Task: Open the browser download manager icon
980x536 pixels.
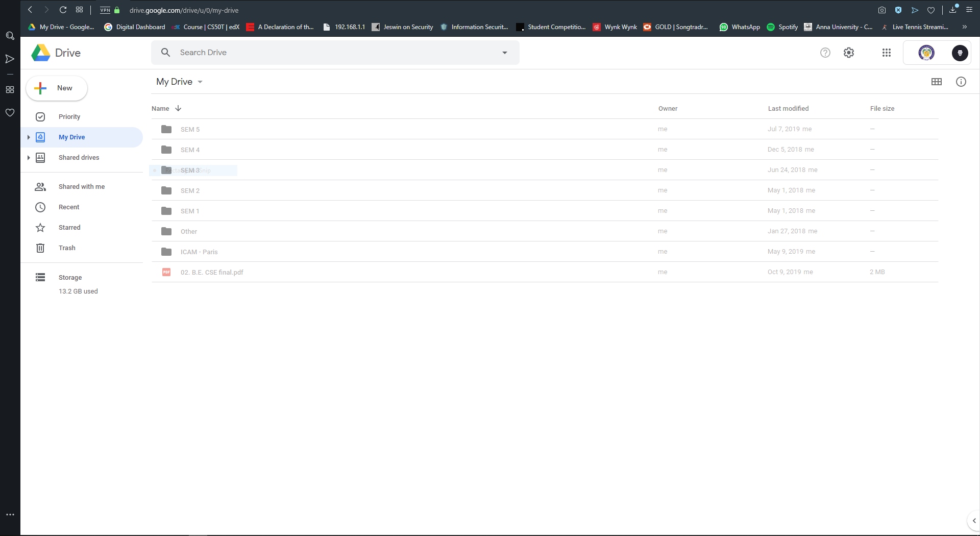Action: 952,10
